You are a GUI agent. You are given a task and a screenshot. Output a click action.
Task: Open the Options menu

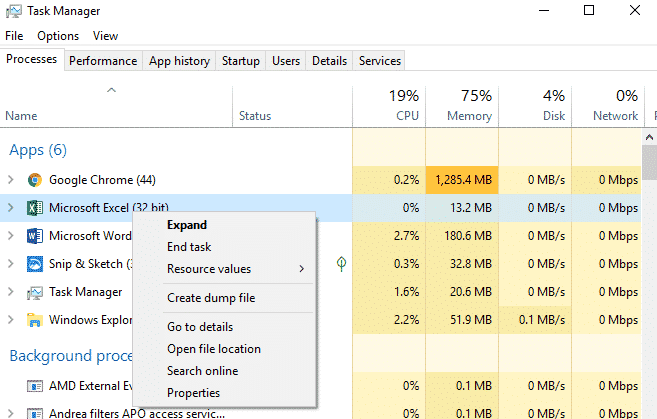coord(58,36)
